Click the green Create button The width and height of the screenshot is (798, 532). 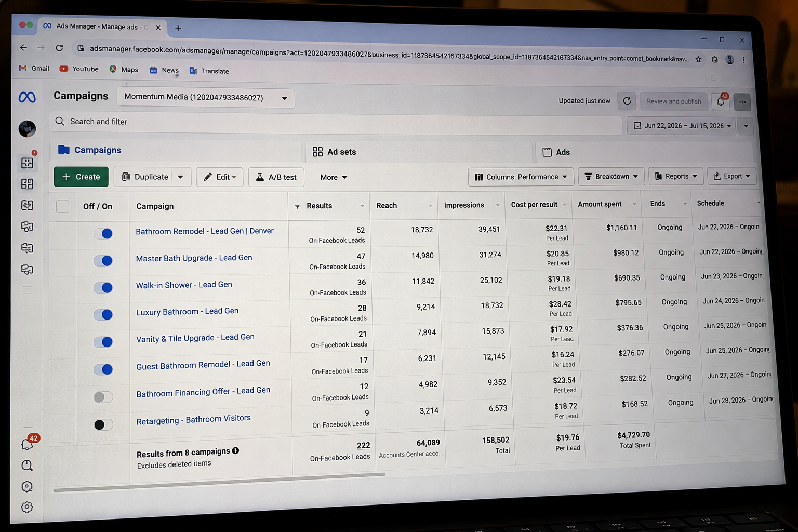click(81, 177)
